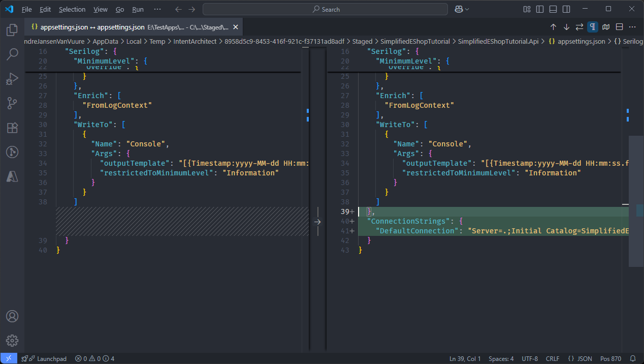Change encoding via UTF-8
Viewport: 644px width, 364px height.
pos(530,358)
